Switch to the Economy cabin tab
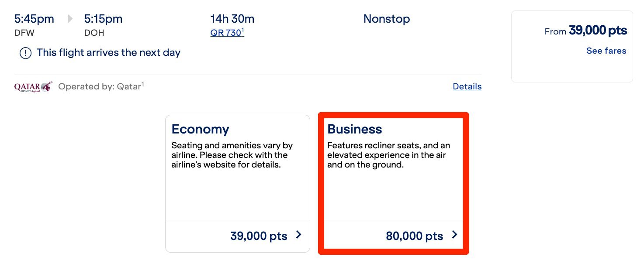644x260 pixels. pos(201,129)
